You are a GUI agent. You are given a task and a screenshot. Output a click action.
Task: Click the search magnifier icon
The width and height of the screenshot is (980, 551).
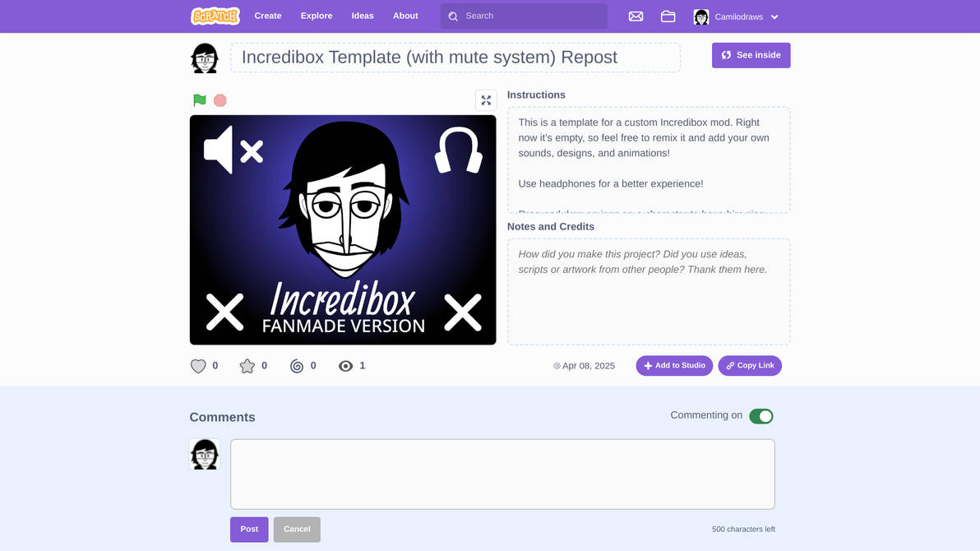[x=453, y=16]
